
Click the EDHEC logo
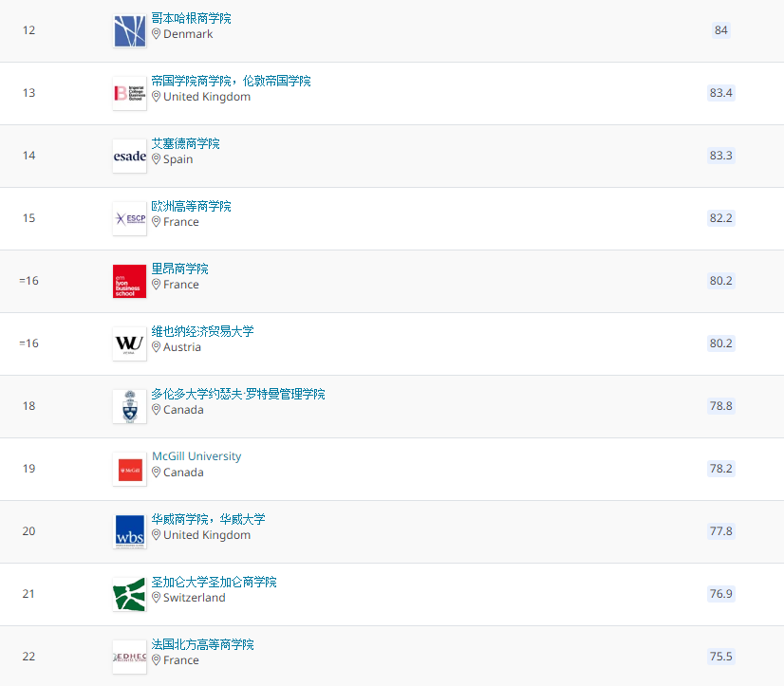click(129, 657)
